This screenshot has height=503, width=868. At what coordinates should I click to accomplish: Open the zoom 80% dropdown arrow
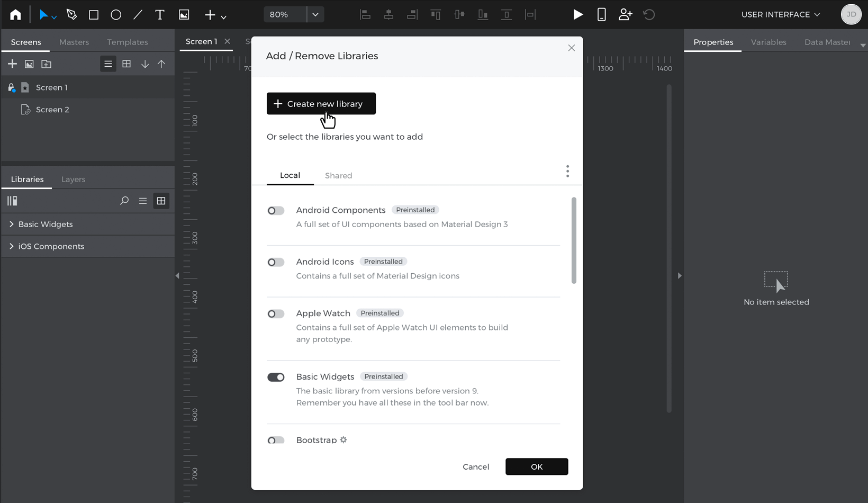(x=315, y=14)
